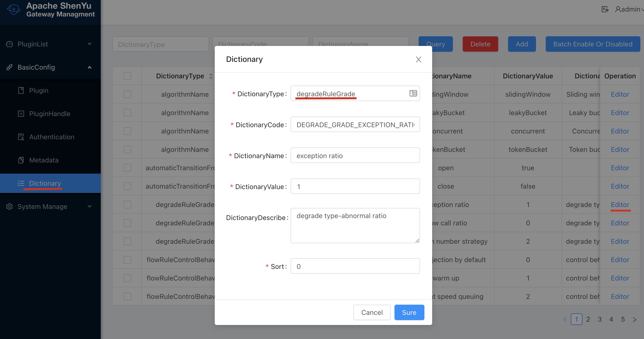Toggle the select-all checkbox in table header

click(127, 76)
